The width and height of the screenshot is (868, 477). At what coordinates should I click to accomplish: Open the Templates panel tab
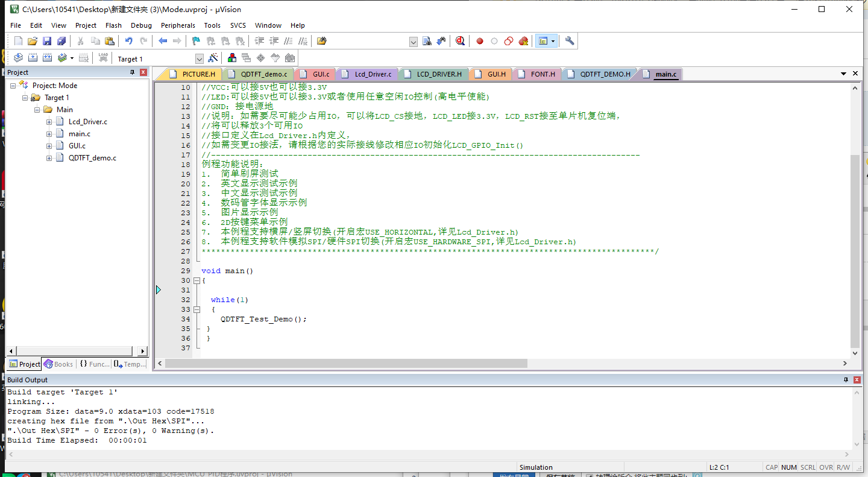pos(130,364)
